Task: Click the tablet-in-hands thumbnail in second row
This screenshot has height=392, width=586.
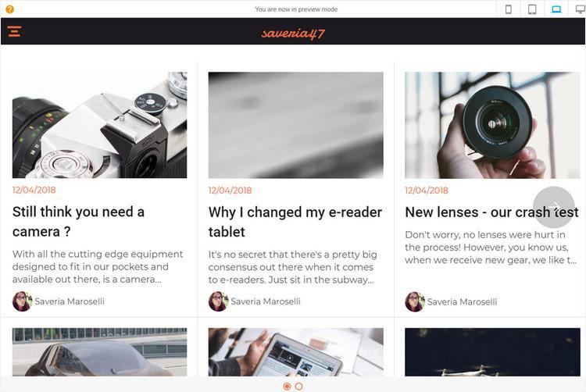Action: [x=295, y=352]
